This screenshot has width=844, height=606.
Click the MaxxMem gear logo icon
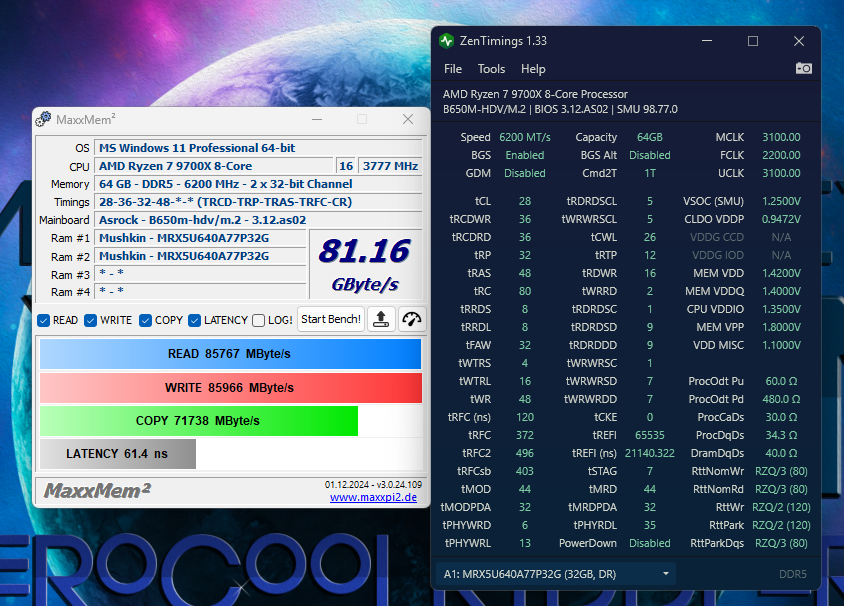pos(44,119)
